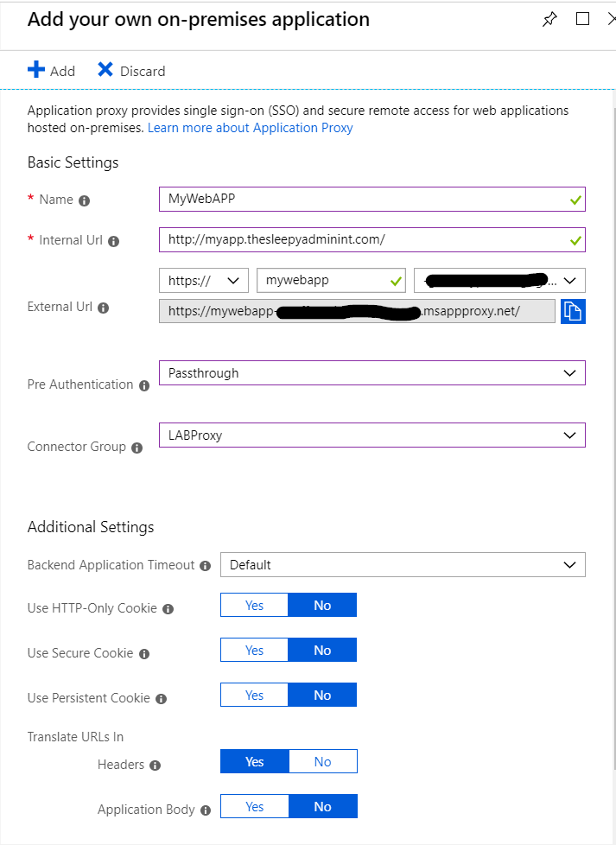
Task: Click the info icon next to Name
Action: pyautogui.click(x=85, y=200)
